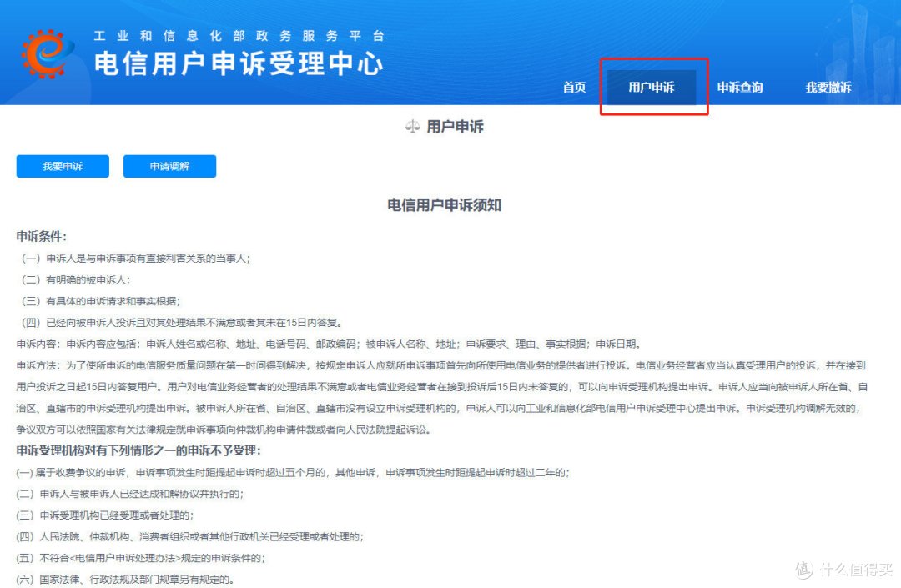The width and height of the screenshot is (901, 588).
Task: Click the scales icon beside 用户申诉 heading
Action: pyautogui.click(x=413, y=126)
